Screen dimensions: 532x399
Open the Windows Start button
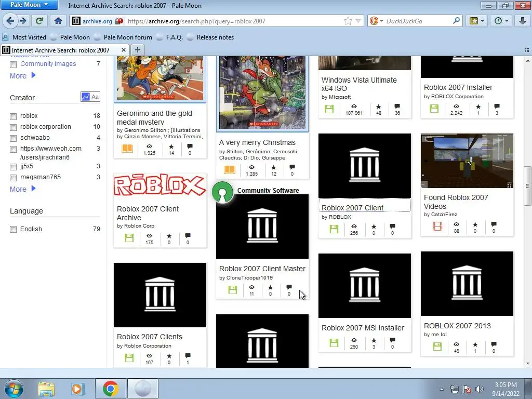pyautogui.click(x=14, y=389)
